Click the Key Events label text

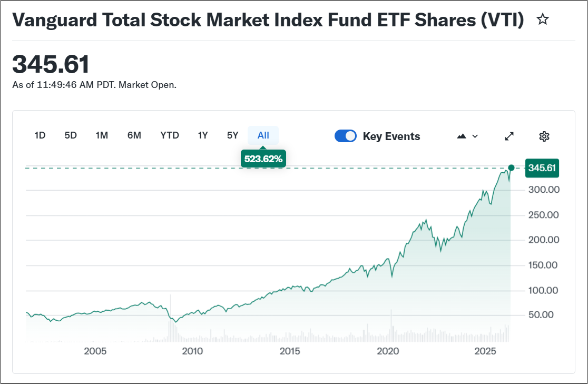(x=391, y=136)
